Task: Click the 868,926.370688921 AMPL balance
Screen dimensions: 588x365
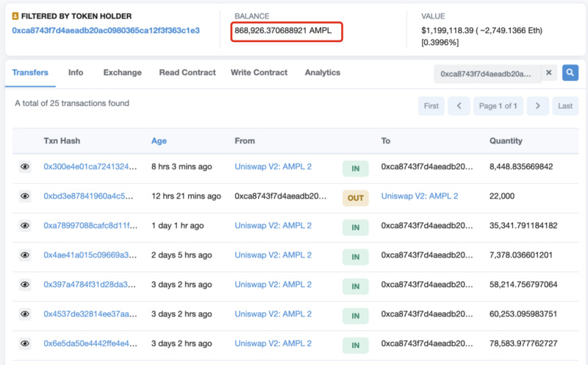Action: coord(283,30)
